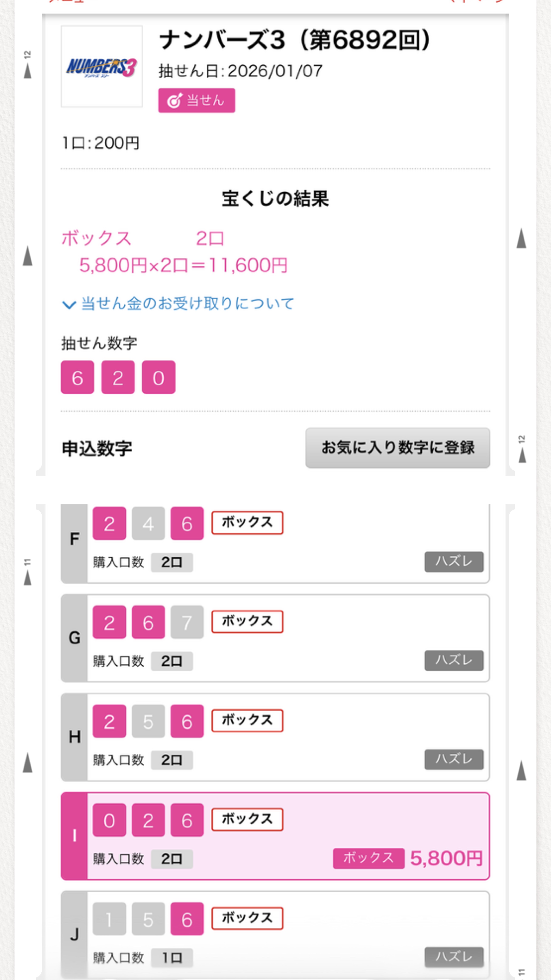Select the winning row I label
This screenshot has width=551, height=980.
(x=74, y=836)
